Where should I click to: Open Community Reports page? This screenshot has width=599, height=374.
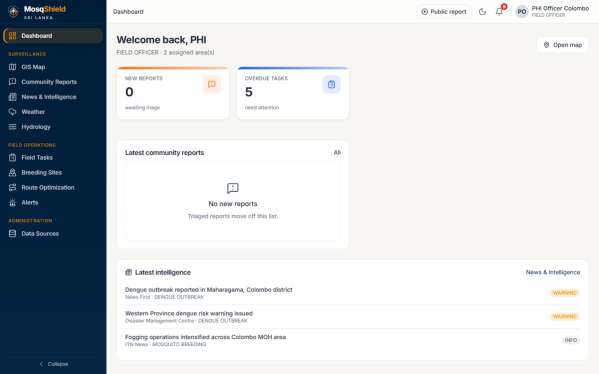53,82
